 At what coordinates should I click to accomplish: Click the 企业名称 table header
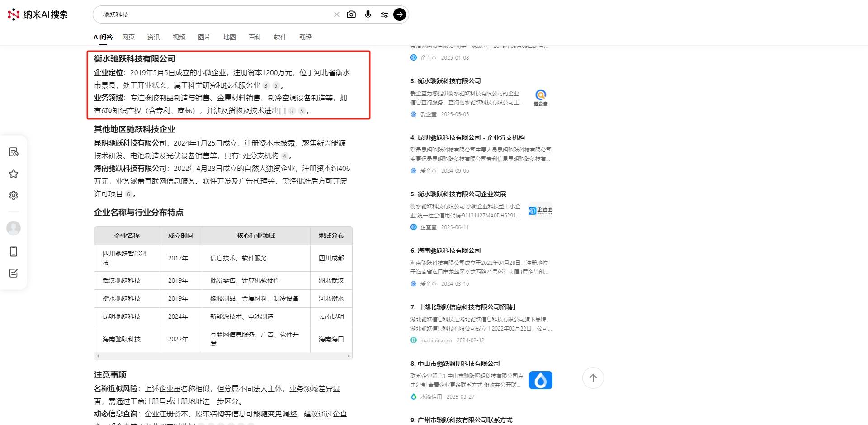pos(127,236)
